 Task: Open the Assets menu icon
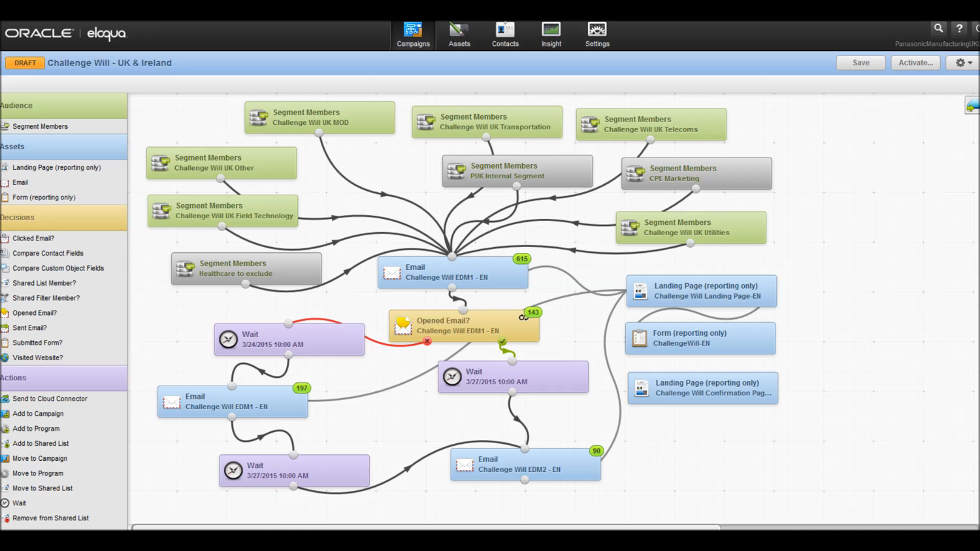[459, 35]
